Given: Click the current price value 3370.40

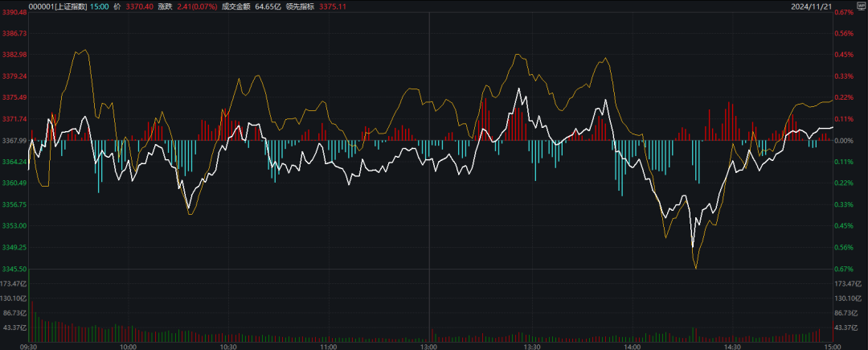Looking at the screenshot, I should coord(140,6).
